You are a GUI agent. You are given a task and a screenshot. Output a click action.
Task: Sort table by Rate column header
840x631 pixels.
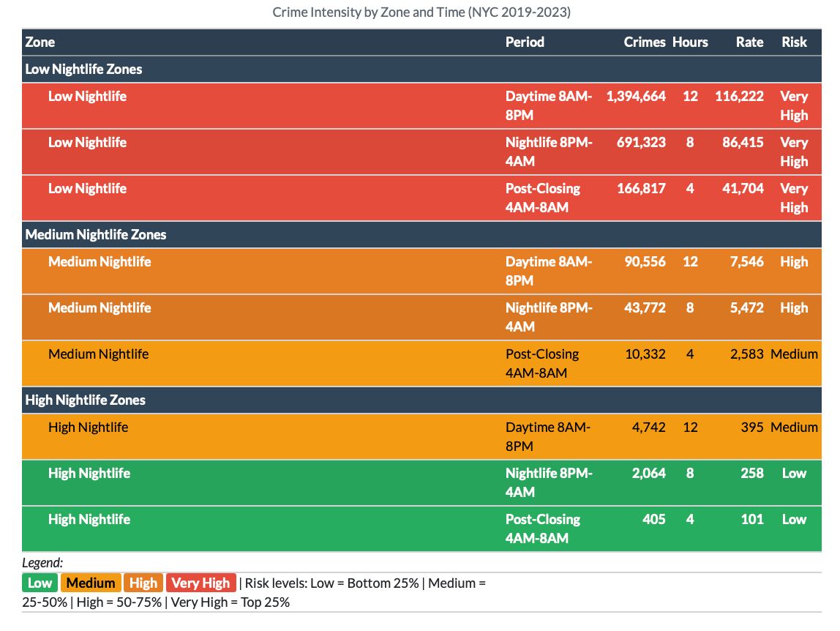point(749,42)
